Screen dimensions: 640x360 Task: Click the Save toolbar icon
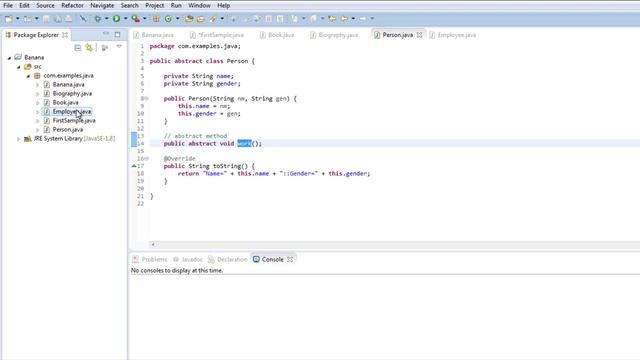[x=46, y=19]
